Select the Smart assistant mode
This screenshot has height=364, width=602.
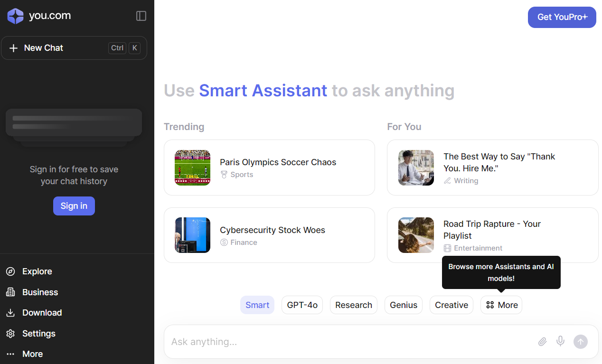tap(257, 305)
